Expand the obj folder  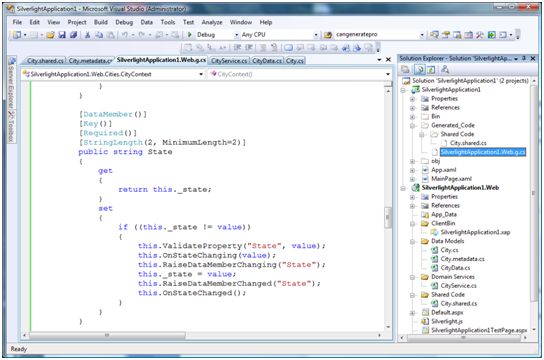click(412, 161)
